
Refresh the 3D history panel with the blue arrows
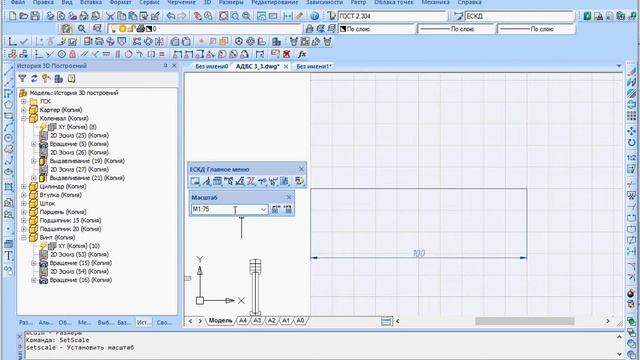pos(34,78)
